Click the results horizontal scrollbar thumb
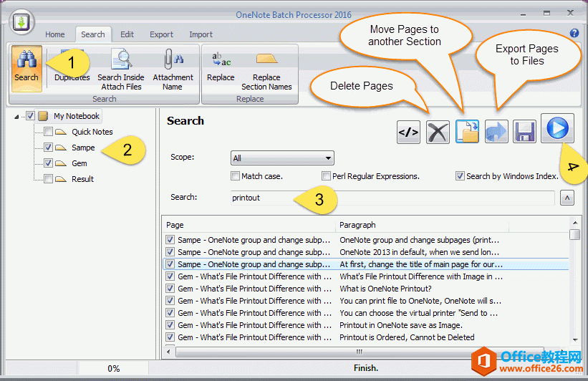The image size is (588, 381). (360, 352)
